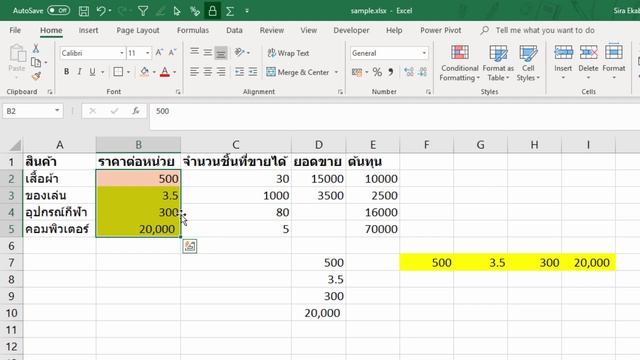The width and height of the screenshot is (640, 360).
Task: Open the font size 11 dropdown
Action: [147, 53]
